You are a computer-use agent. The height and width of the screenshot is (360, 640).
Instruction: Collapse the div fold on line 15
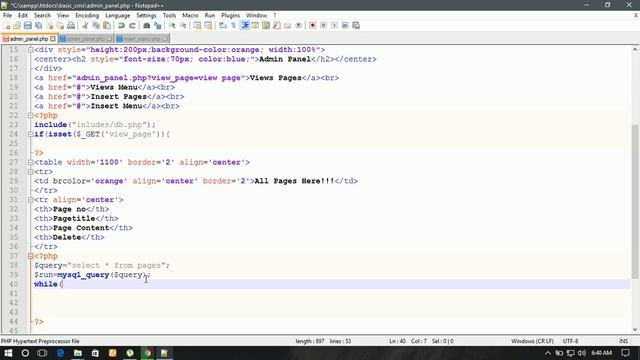coord(31,50)
